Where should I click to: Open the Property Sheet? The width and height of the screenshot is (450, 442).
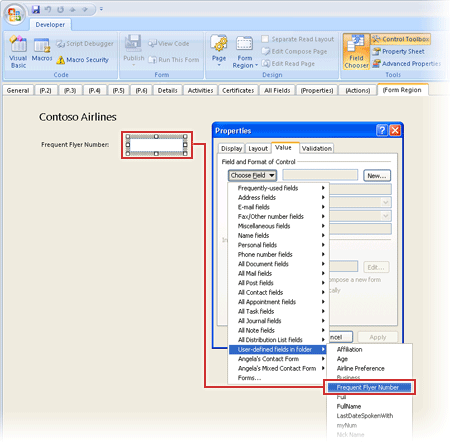398,51
